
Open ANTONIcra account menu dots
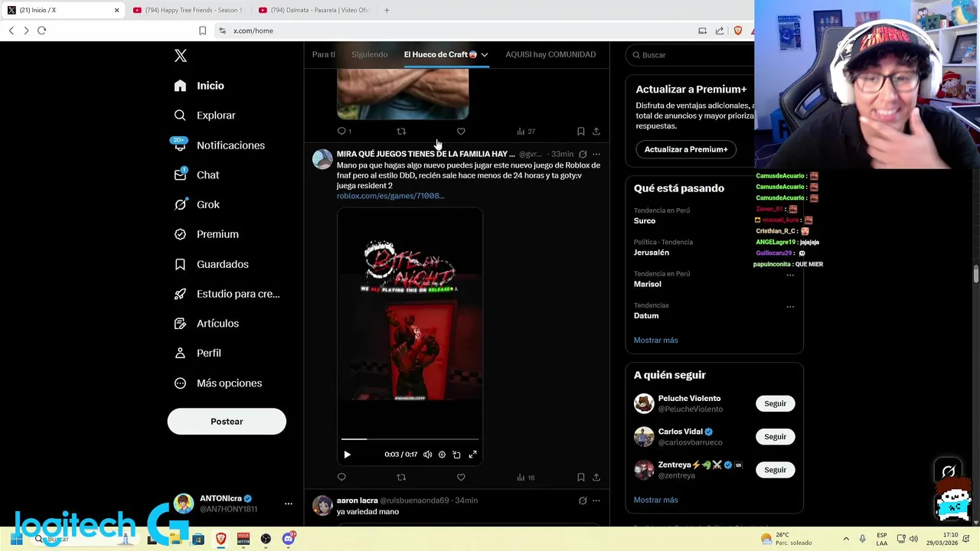tap(289, 504)
